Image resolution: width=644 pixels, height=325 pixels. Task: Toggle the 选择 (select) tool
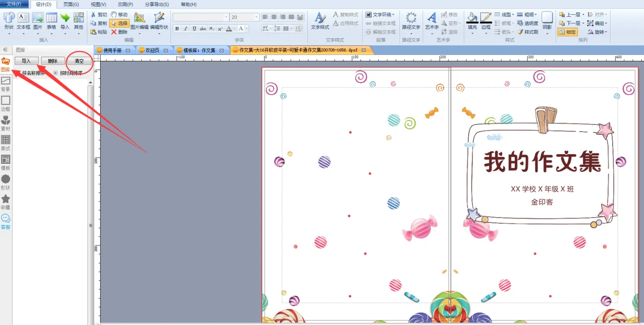119,23
